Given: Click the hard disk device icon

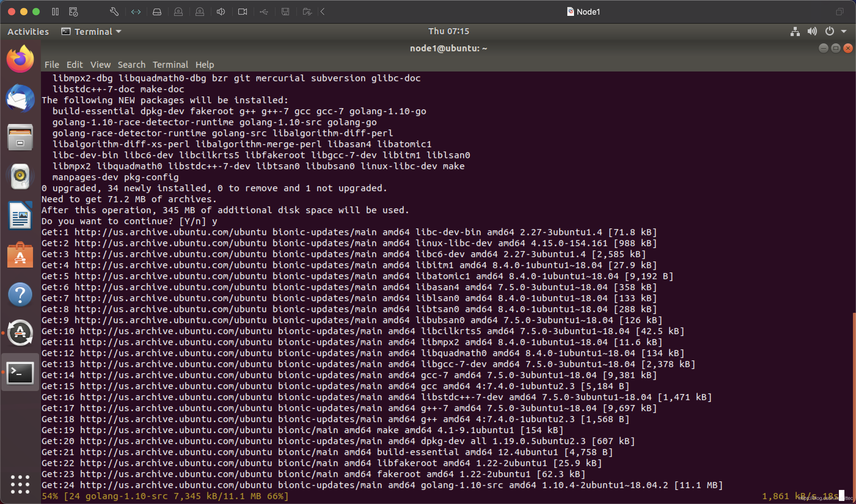Looking at the screenshot, I should pos(157,12).
